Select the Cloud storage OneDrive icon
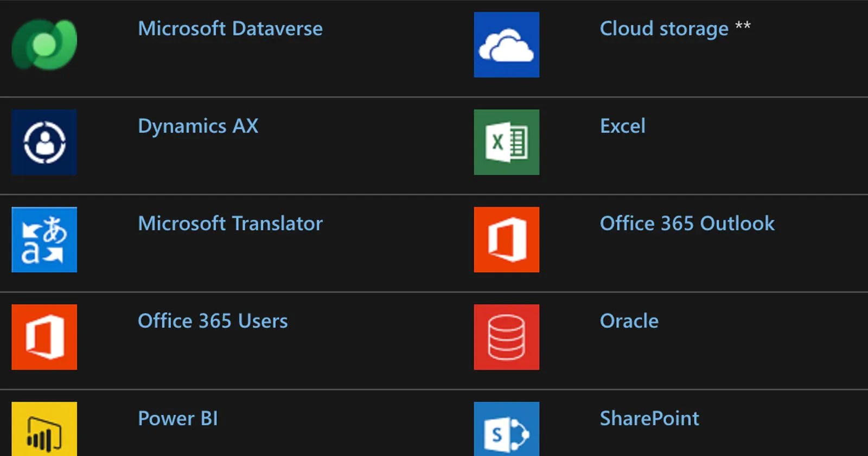The height and width of the screenshot is (456, 868). point(506,46)
